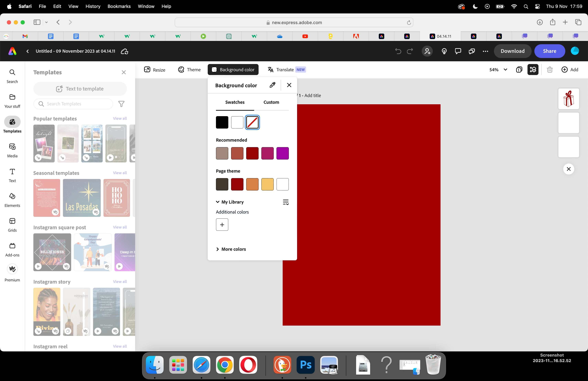Click the Resize toolbar button
The height and width of the screenshot is (381, 588).
click(x=155, y=70)
